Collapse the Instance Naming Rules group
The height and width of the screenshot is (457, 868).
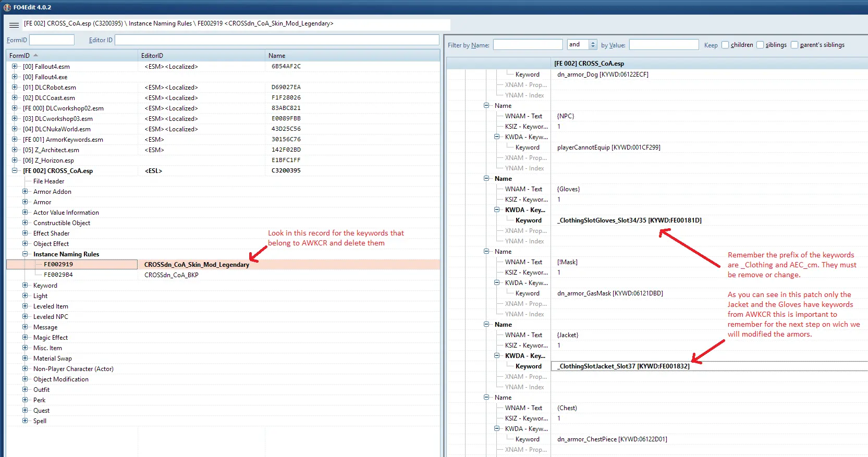25,254
